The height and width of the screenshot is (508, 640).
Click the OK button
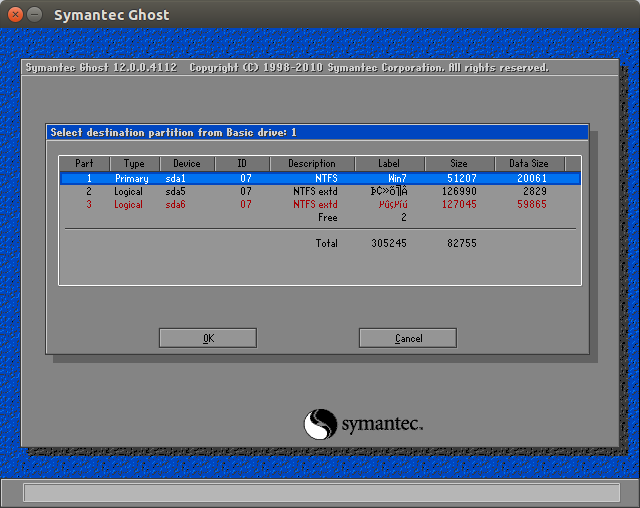208,338
